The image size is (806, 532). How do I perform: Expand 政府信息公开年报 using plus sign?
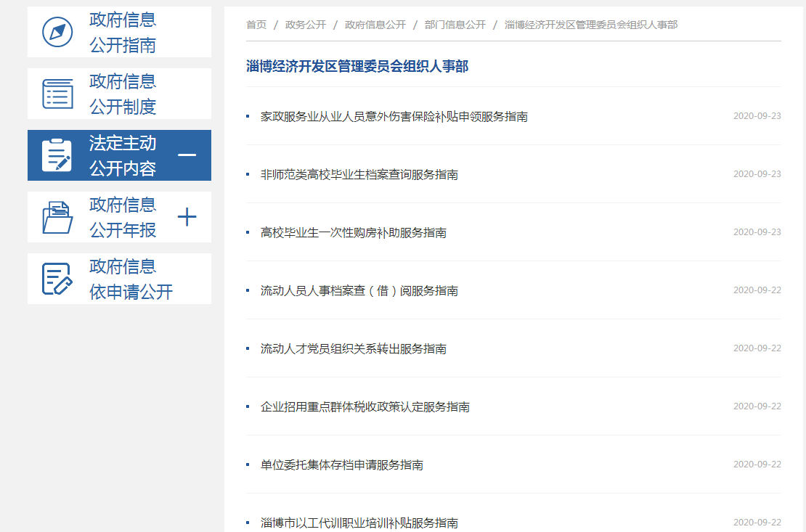pyautogui.click(x=187, y=217)
